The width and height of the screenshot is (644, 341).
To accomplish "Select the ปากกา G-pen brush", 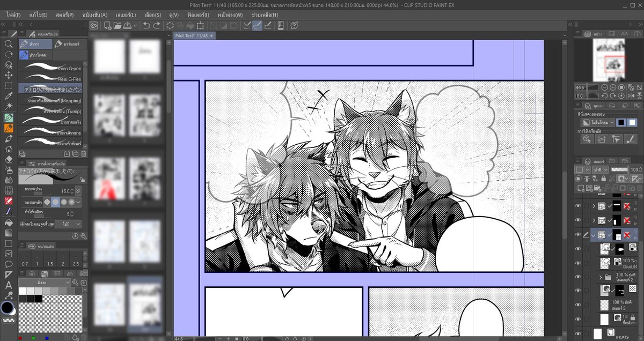I will [51, 68].
